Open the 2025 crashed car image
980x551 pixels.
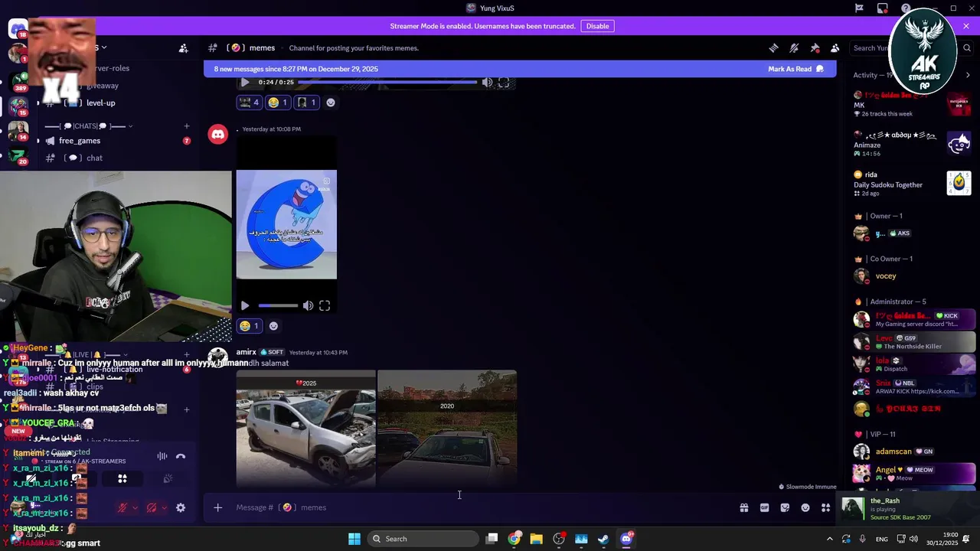click(x=305, y=429)
